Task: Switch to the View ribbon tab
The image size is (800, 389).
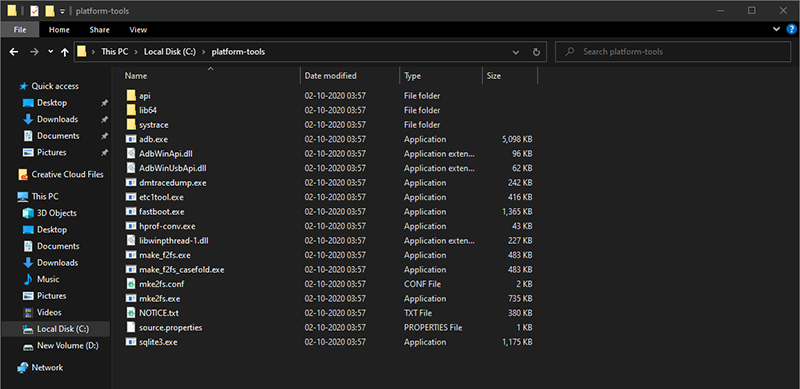Action: (138, 30)
